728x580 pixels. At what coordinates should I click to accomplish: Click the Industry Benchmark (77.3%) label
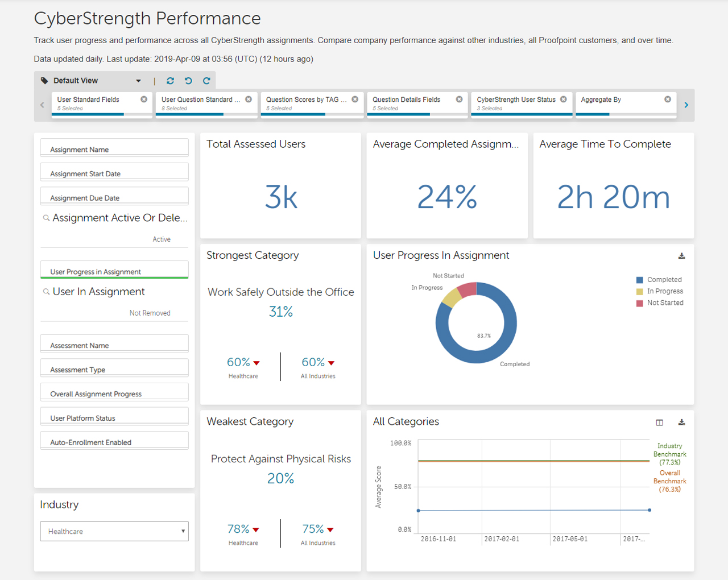[669, 454]
